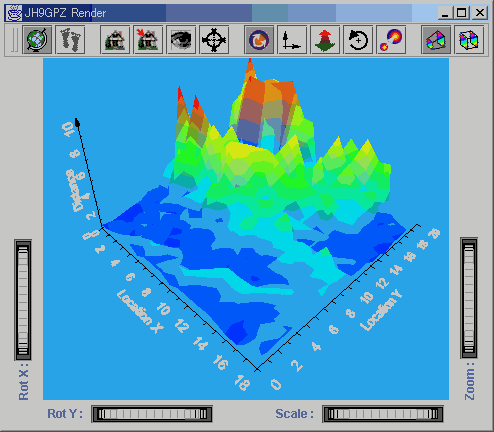The width and height of the screenshot is (494, 432).
Task: Click the red peak of the 3D surface
Action: click(250, 67)
